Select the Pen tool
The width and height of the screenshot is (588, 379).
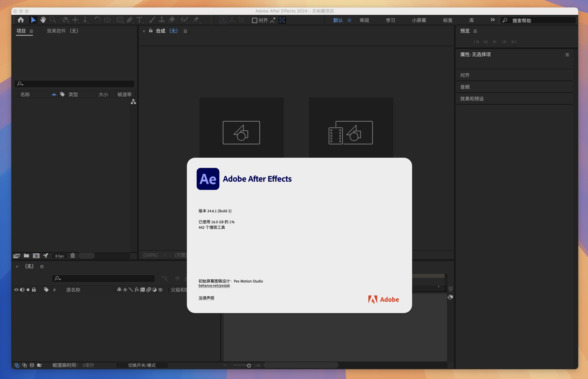click(130, 20)
